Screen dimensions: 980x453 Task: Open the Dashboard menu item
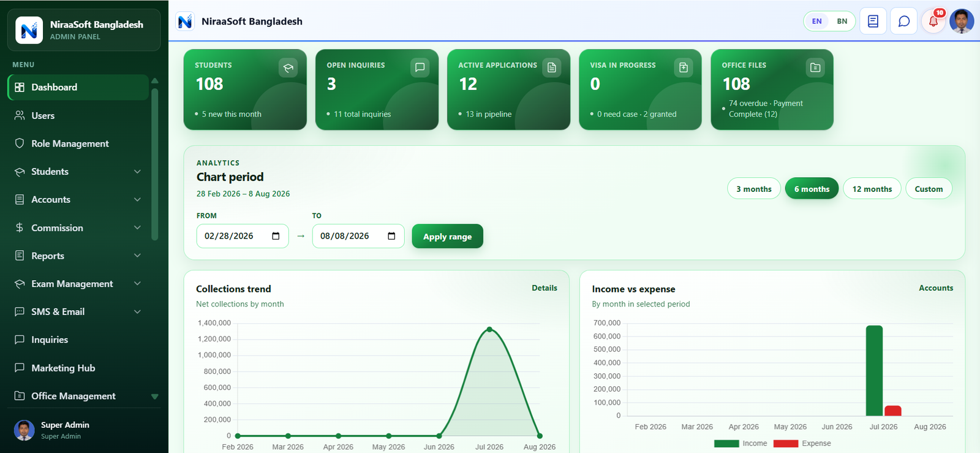point(78,87)
